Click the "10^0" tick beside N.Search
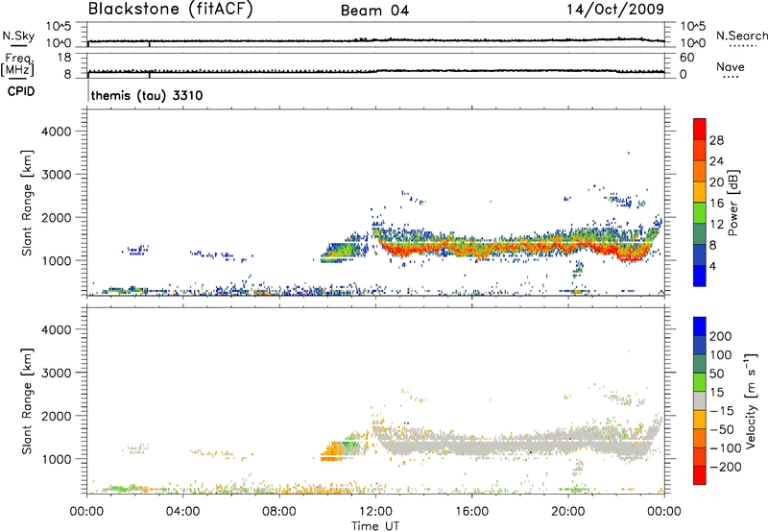Screen dimensions: 768x532 click(x=692, y=43)
